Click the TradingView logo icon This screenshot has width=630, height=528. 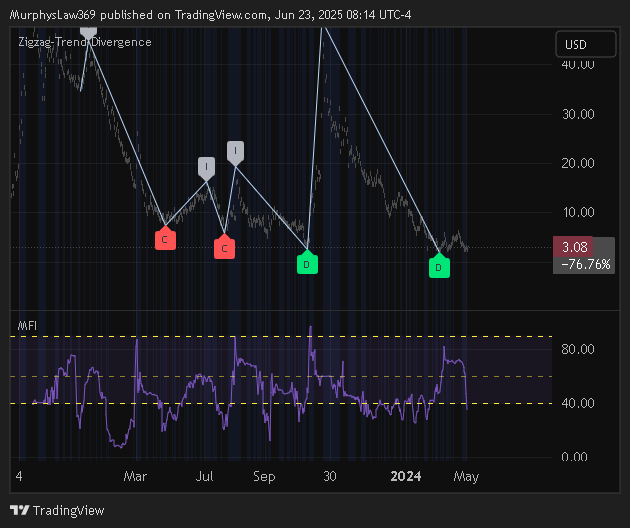click(x=20, y=510)
